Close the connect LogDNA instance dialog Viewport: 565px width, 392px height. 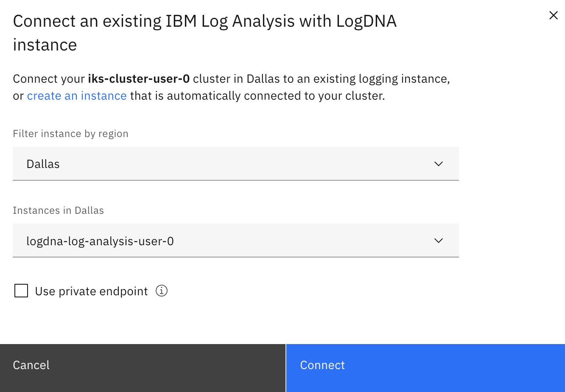click(x=553, y=16)
